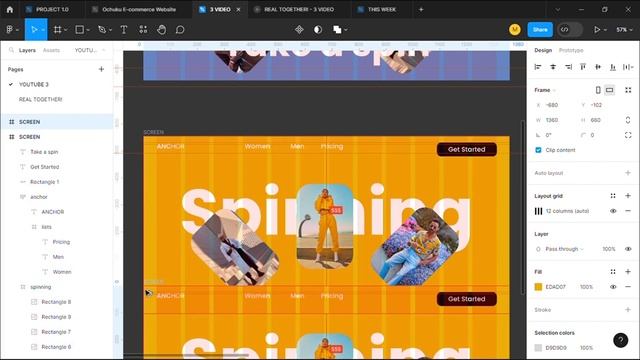The height and width of the screenshot is (360, 640).
Task: Switch to THIS WEEK tab
Action: [381, 9]
